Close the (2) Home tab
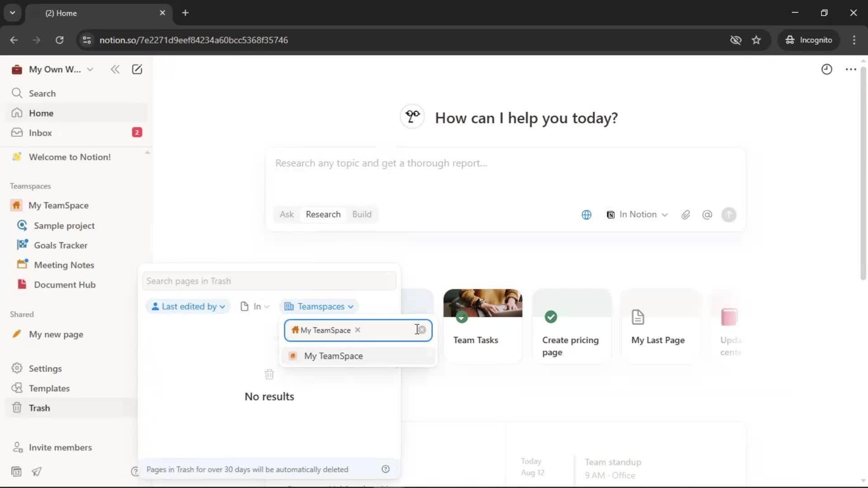The image size is (868, 488). (x=162, y=13)
